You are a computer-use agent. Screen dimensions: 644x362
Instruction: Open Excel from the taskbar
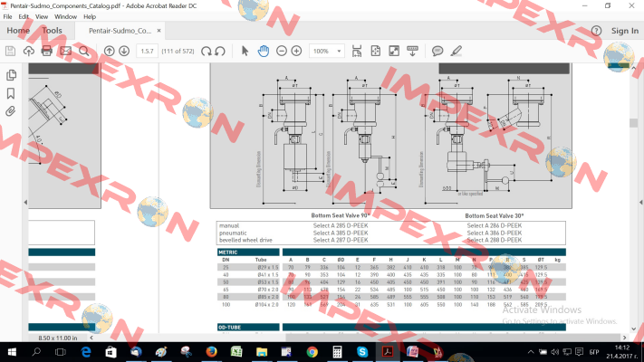236,352
